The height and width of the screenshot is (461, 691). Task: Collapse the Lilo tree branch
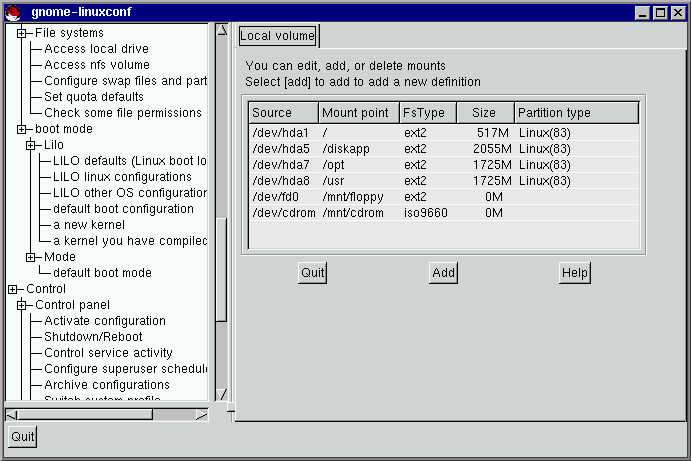pos(31,145)
